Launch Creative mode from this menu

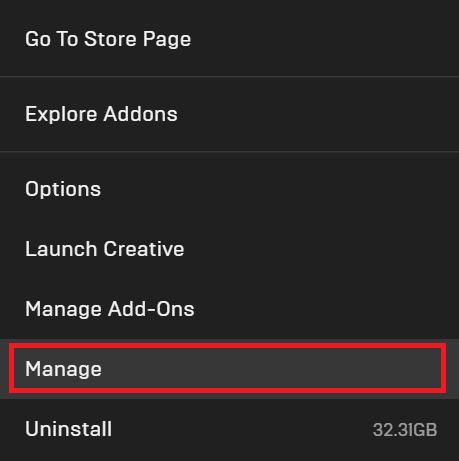(x=229, y=249)
